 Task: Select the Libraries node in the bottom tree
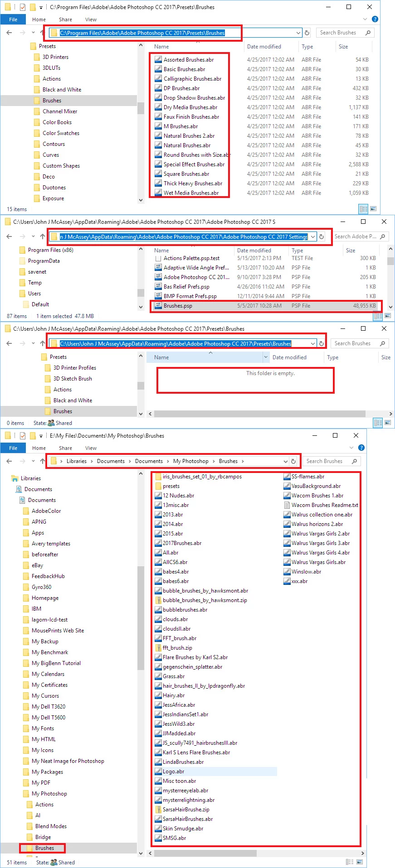(26, 478)
